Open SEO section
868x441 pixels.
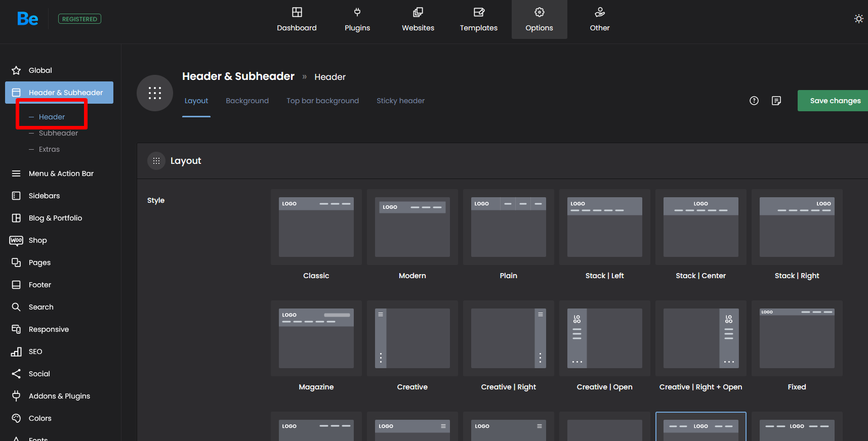point(59,351)
